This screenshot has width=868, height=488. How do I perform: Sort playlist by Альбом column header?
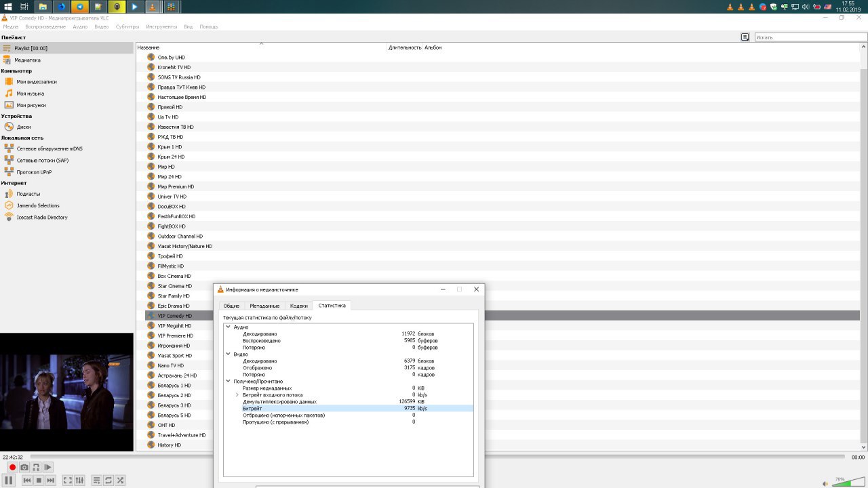coord(433,47)
